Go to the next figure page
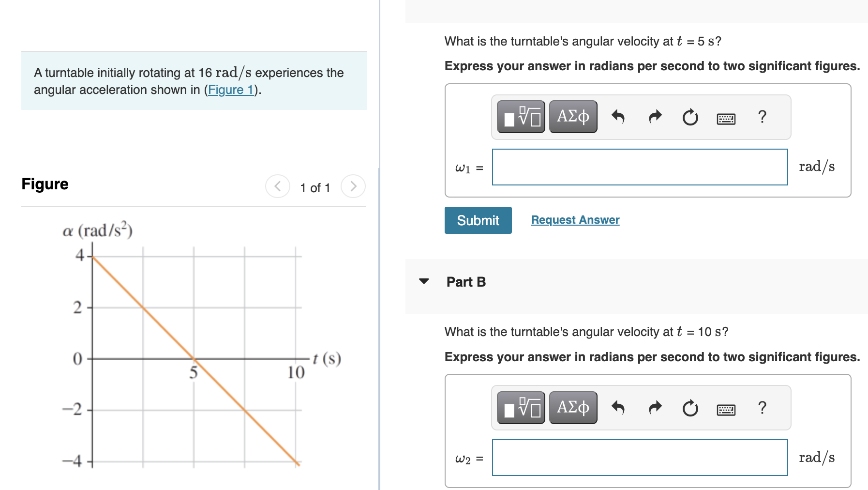Image resolution: width=868 pixels, height=490 pixels. (x=353, y=186)
